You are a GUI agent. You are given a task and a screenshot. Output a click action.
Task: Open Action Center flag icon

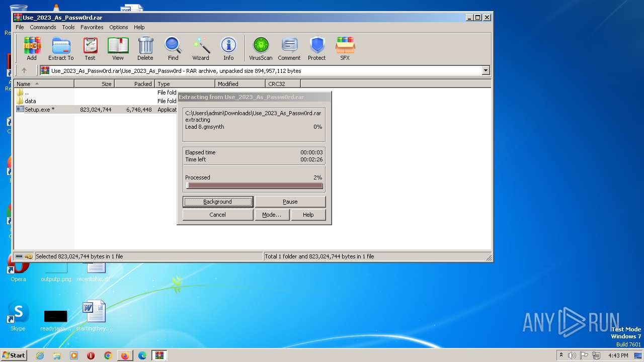coord(584,355)
